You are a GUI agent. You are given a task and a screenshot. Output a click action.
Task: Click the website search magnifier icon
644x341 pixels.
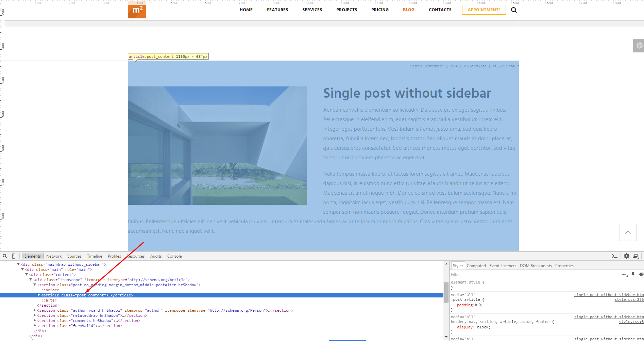point(514,10)
